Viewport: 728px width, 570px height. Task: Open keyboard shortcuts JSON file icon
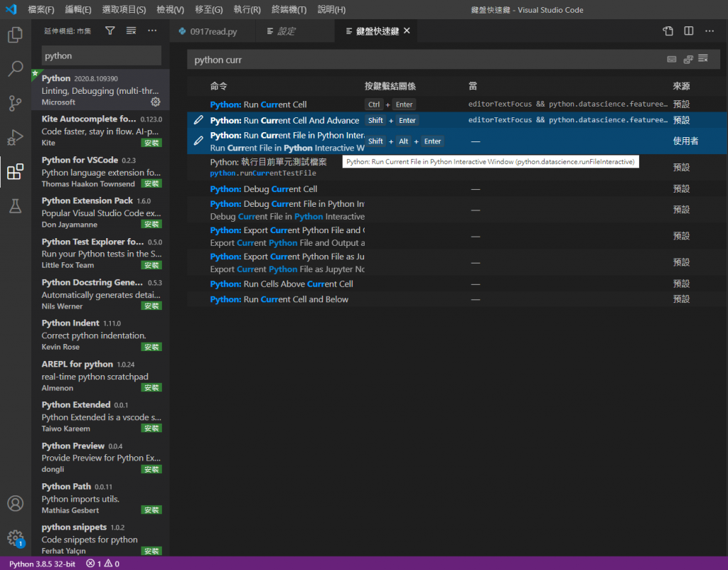(668, 31)
